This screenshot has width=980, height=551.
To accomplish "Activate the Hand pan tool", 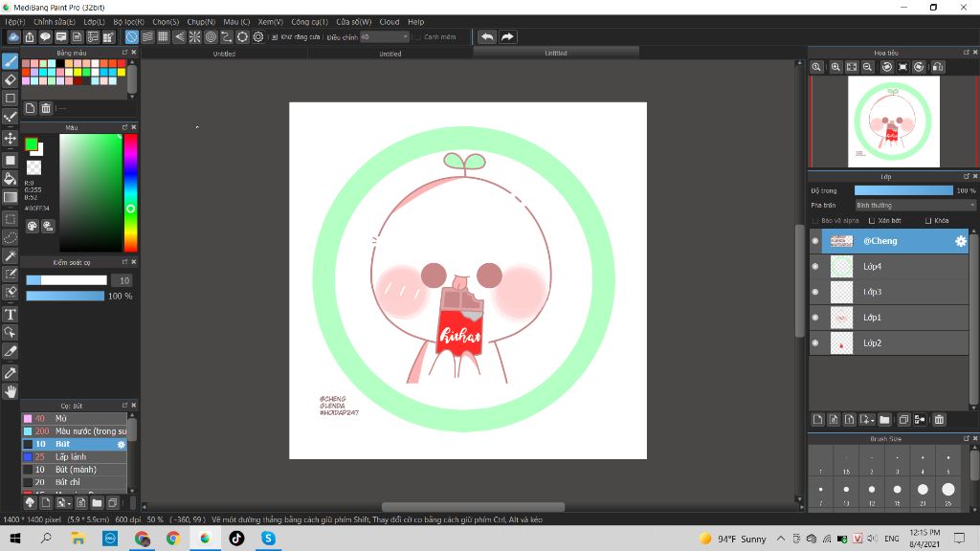I will (10, 391).
